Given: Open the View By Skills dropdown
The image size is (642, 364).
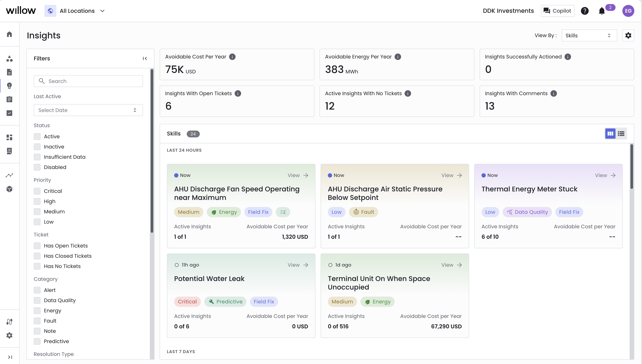Looking at the screenshot, I should pyautogui.click(x=589, y=35).
